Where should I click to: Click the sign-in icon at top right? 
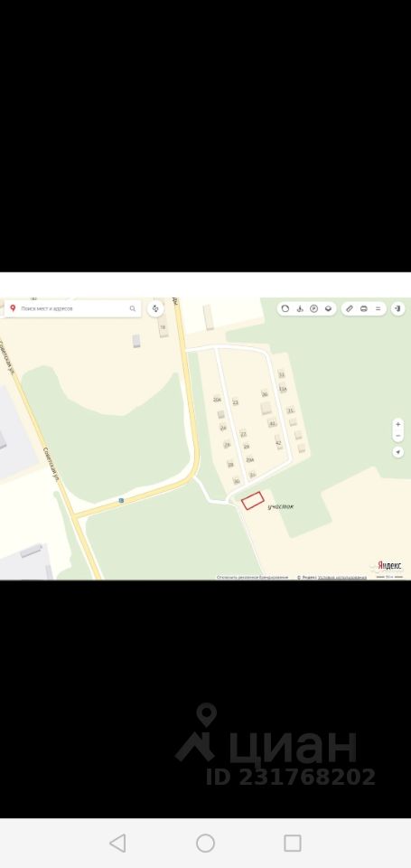(x=397, y=309)
